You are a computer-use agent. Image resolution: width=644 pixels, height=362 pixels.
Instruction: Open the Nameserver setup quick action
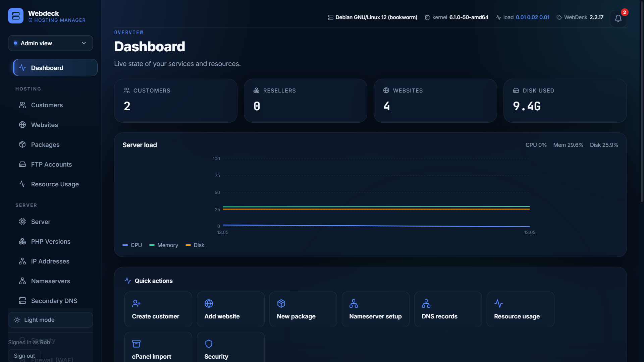click(x=375, y=309)
